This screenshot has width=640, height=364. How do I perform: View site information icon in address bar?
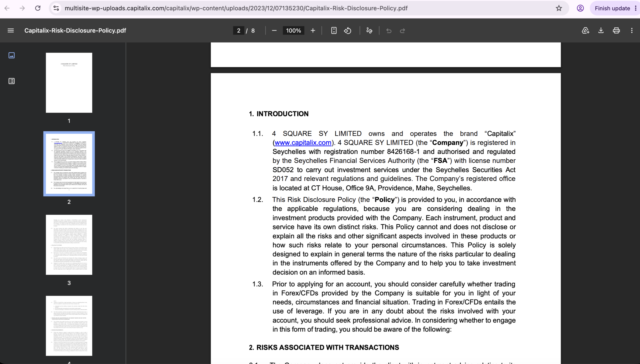[56, 8]
